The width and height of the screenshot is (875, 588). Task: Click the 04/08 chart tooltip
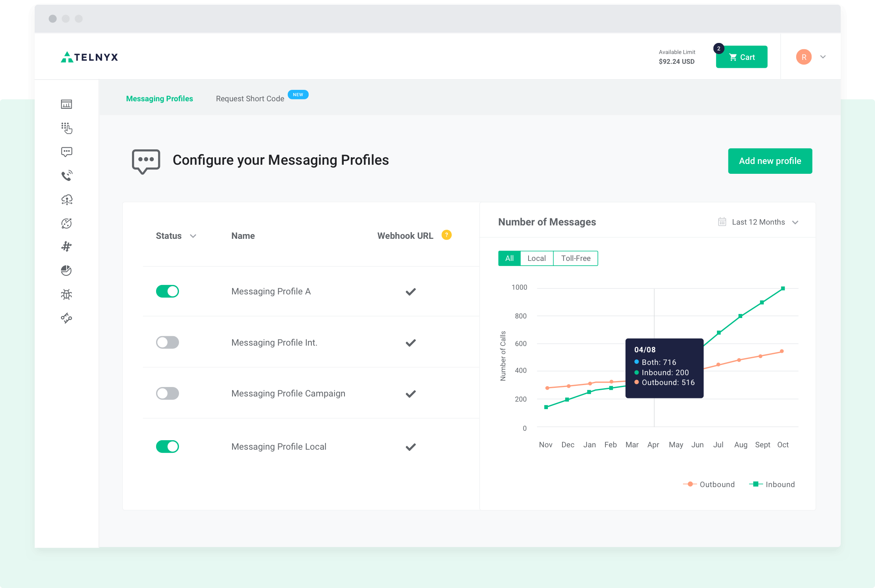pyautogui.click(x=665, y=368)
